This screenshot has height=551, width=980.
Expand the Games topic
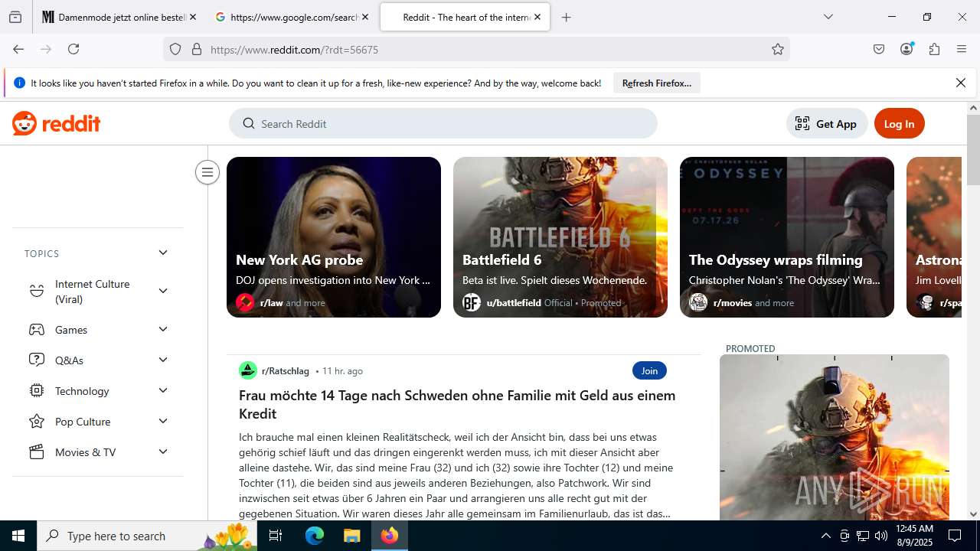pyautogui.click(x=162, y=329)
